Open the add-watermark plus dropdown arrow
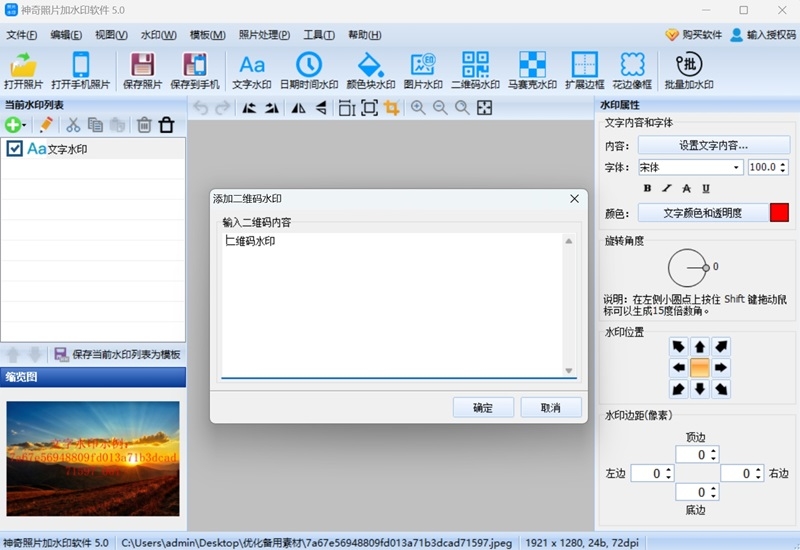Image resolution: width=800 pixels, height=550 pixels. pos(24,125)
